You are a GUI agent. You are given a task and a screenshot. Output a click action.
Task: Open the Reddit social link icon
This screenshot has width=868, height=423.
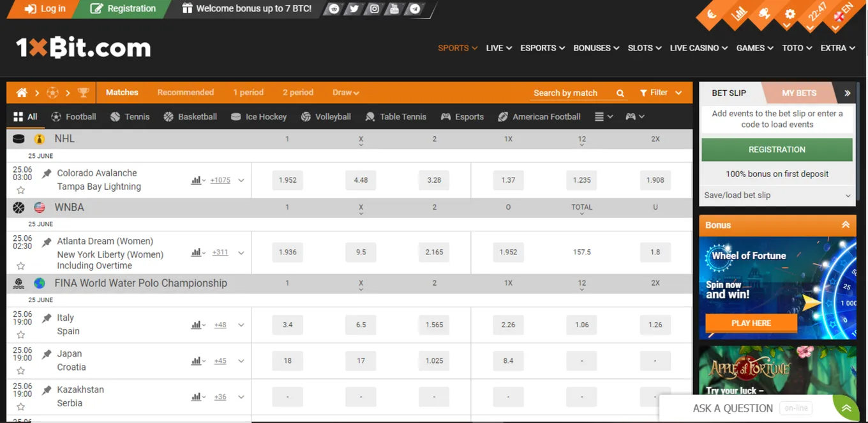coord(333,9)
